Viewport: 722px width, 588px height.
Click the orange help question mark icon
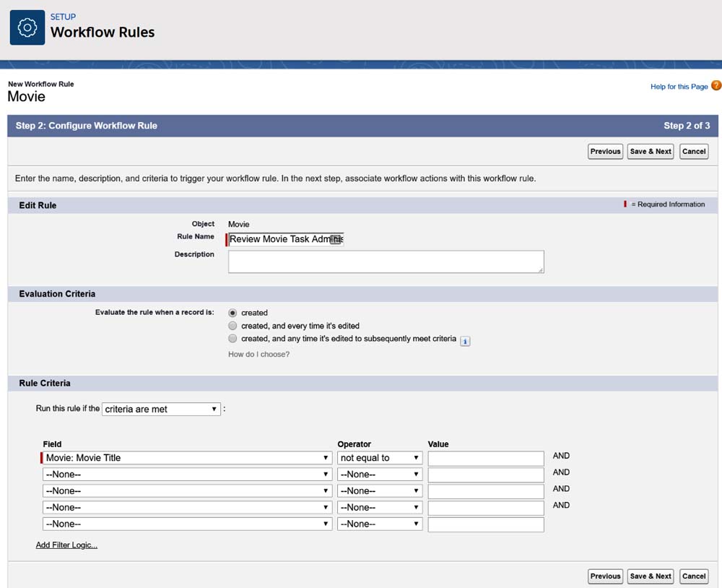716,86
